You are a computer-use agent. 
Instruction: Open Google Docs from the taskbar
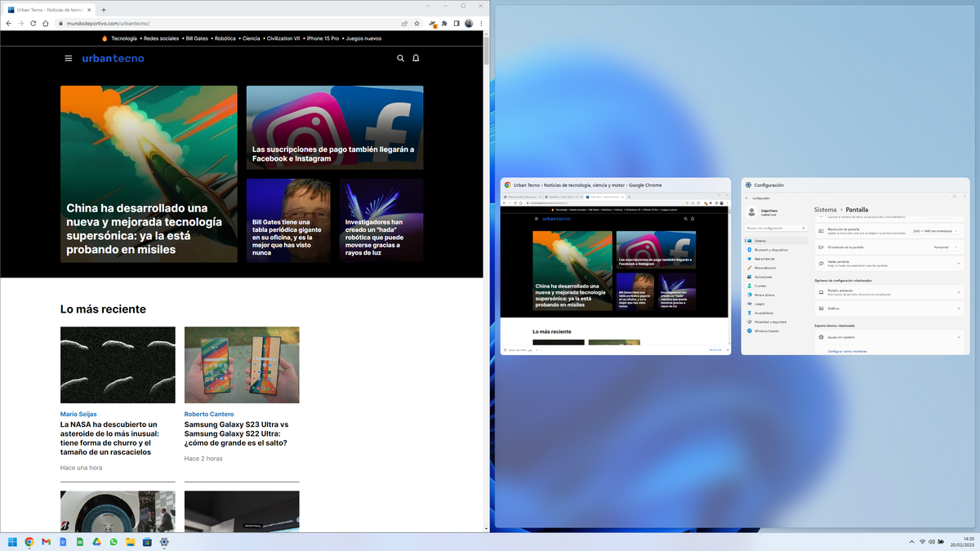[x=63, y=542]
